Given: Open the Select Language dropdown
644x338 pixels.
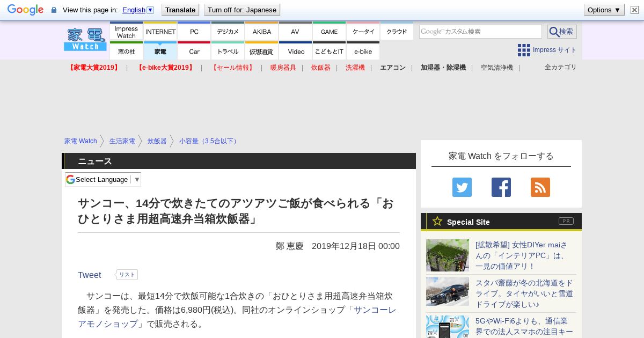Looking at the screenshot, I should pyautogui.click(x=103, y=179).
